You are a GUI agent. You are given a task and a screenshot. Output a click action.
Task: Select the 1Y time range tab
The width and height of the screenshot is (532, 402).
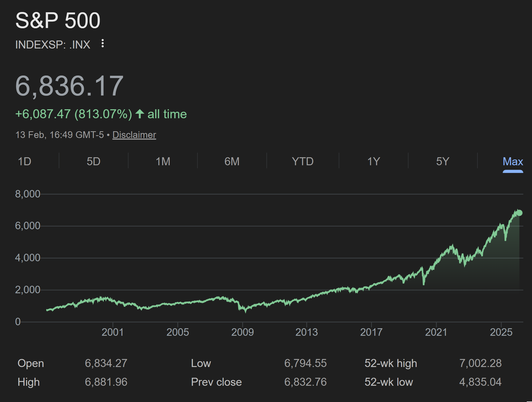374,161
